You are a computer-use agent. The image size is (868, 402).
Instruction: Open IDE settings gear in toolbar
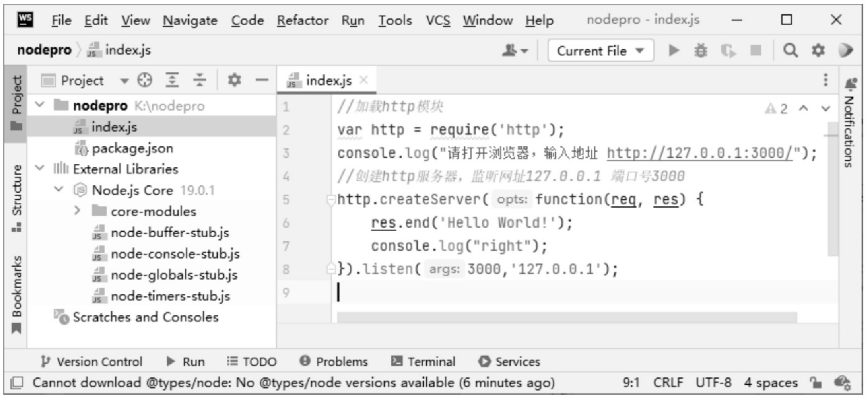coord(818,50)
